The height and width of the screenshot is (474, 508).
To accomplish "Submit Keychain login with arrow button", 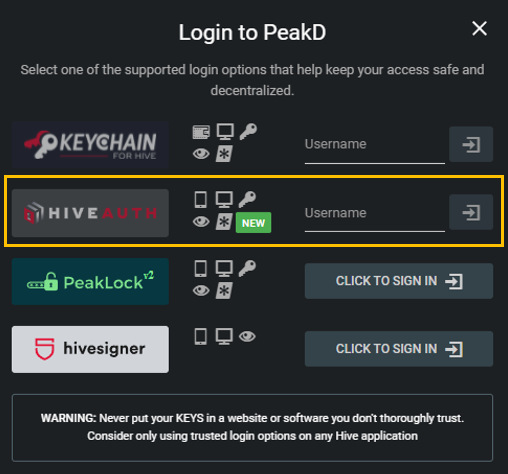I will pos(471,144).
